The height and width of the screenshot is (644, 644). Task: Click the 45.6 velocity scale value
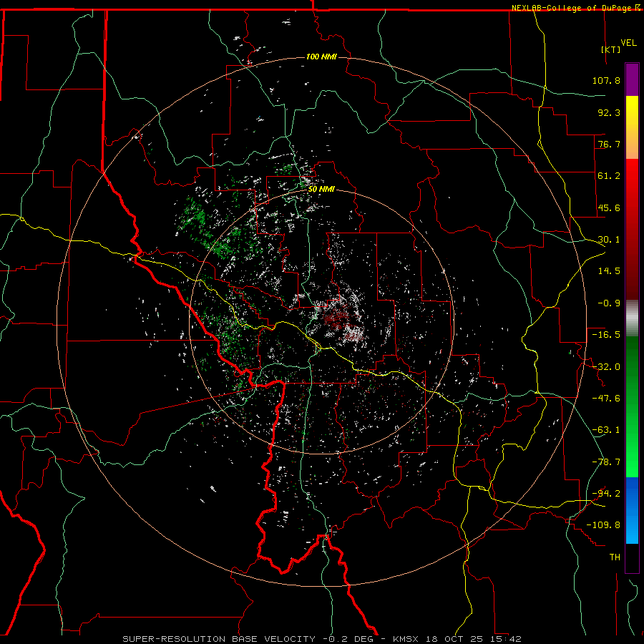coord(609,208)
